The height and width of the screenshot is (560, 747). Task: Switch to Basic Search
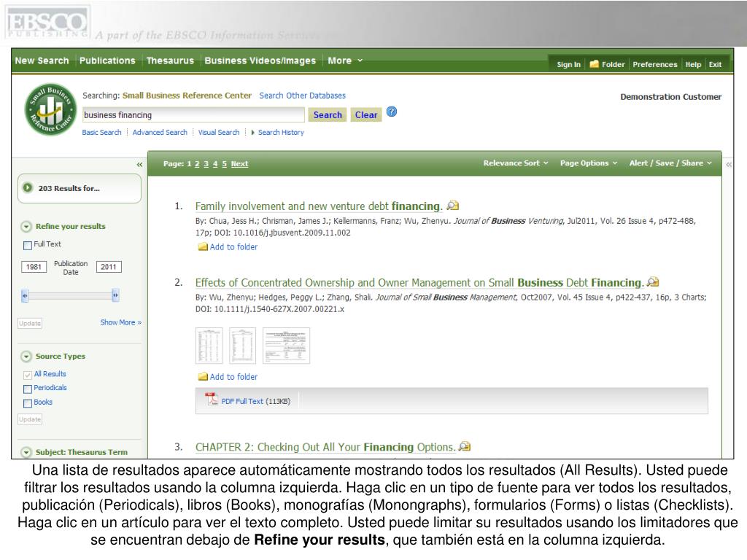(101, 133)
